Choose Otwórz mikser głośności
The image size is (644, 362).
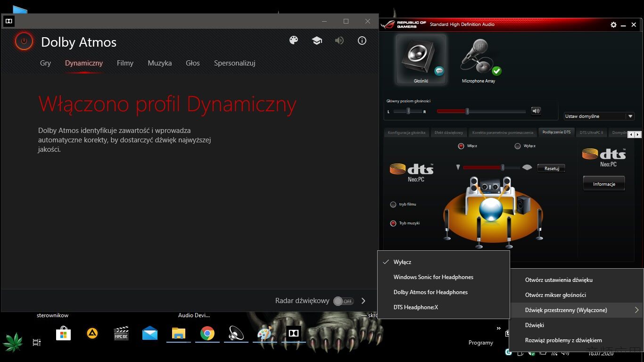[577, 295]
